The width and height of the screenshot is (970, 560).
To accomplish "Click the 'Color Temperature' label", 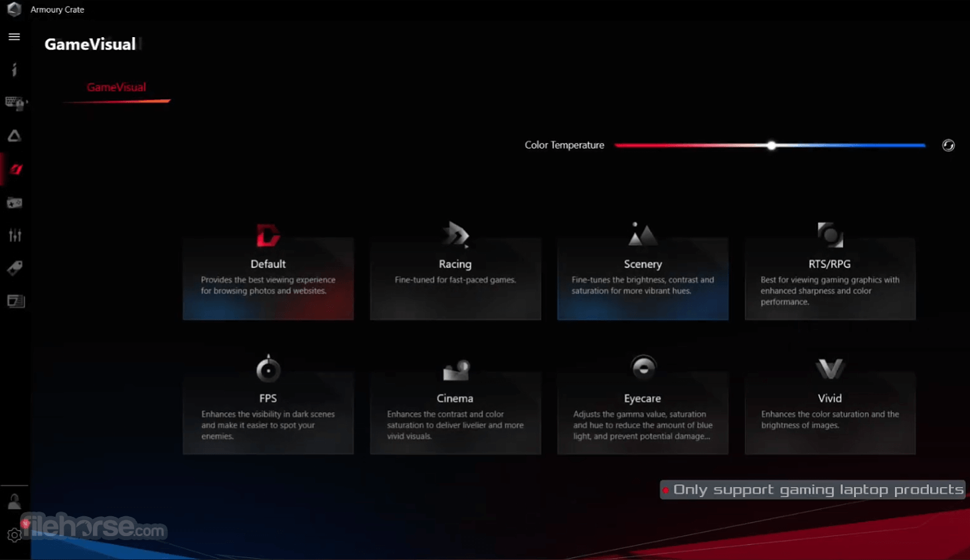I will 564,145.
